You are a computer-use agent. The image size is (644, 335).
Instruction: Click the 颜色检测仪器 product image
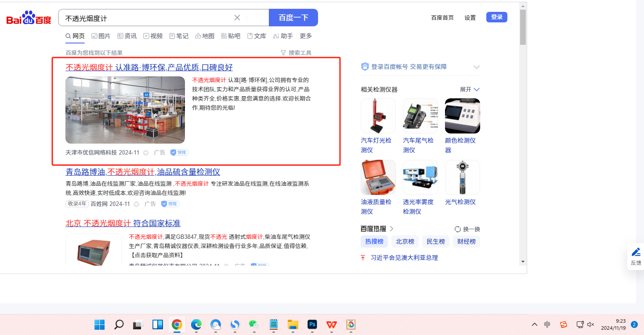tap(463, 116)
